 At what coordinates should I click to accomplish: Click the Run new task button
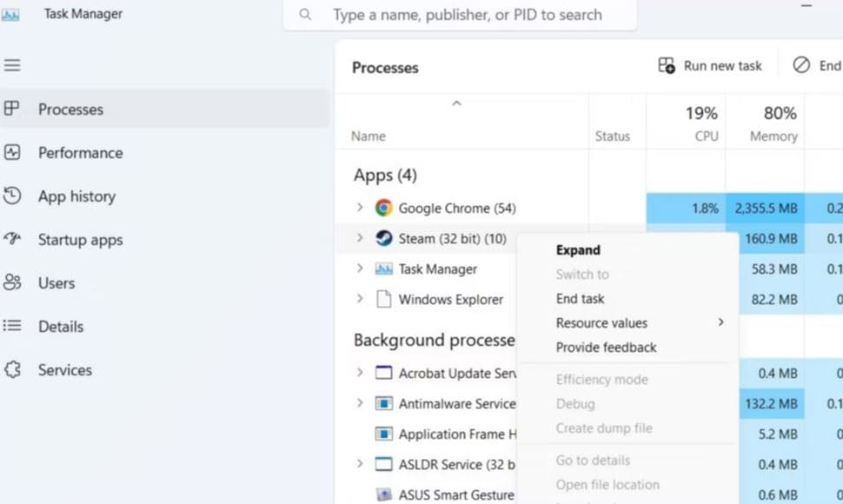(710, 65)
